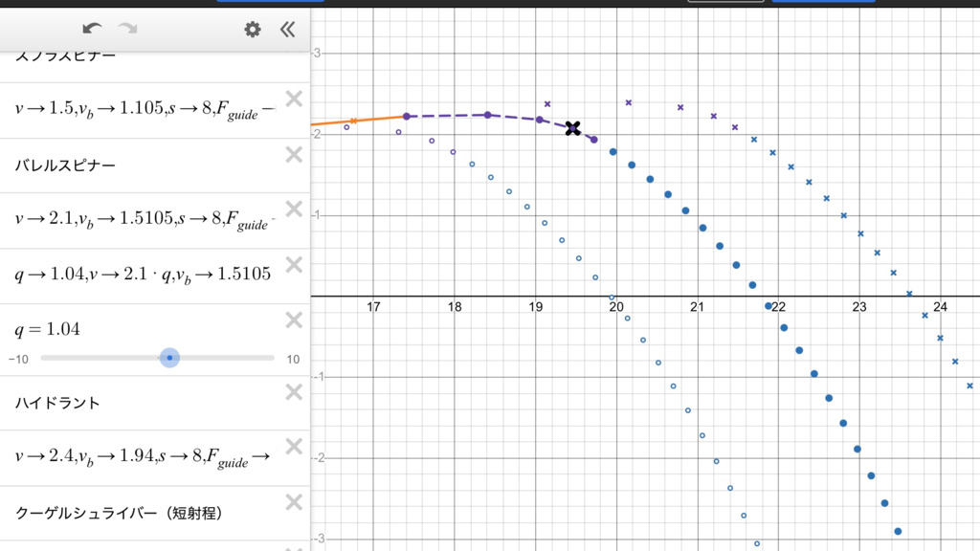Select the ハイドラント note text
Viewport: 980px width, 551px height.
[x=57, y=403]
